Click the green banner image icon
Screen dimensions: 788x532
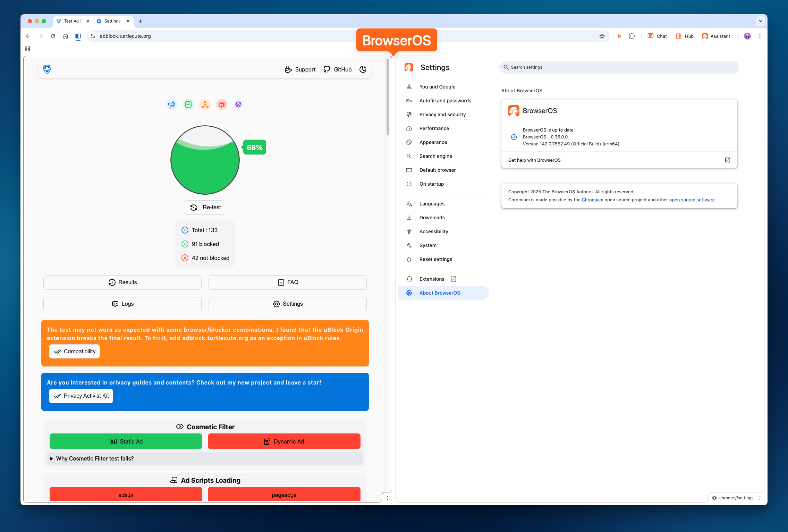pyautogui.click(x=188, y=104)
